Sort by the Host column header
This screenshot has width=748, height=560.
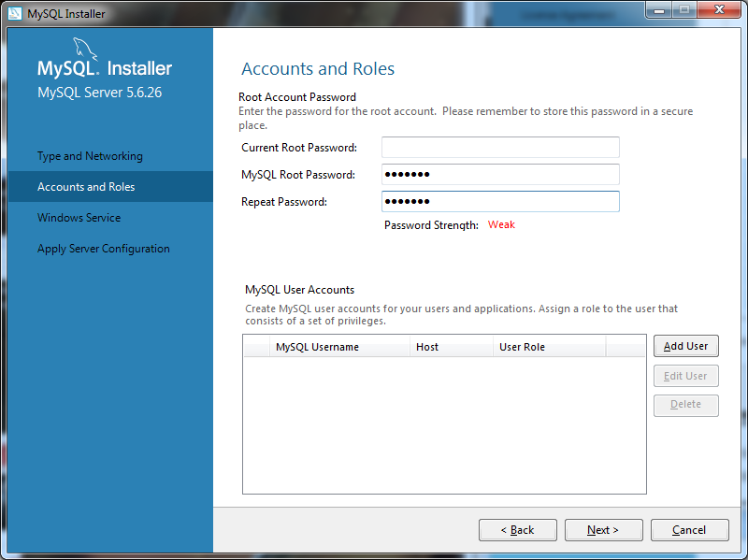click(x=452, y=347)
